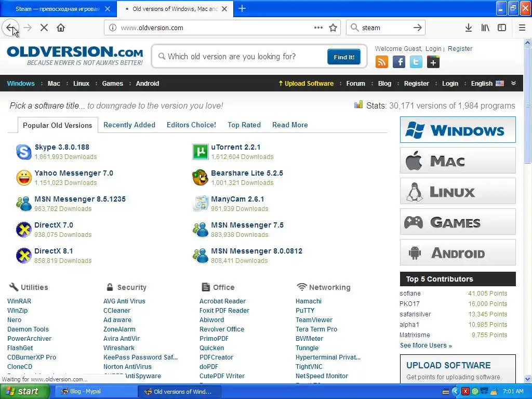Click the Find It! button

[x=344, y=57]
